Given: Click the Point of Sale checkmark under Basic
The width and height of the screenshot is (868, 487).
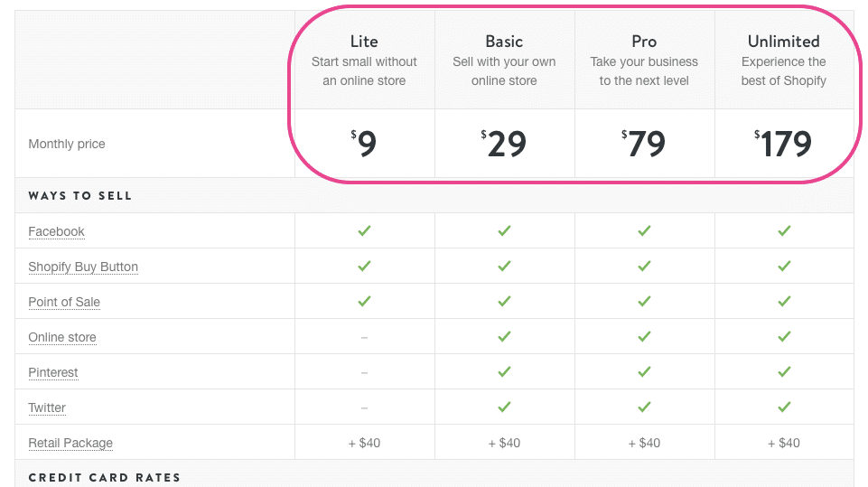Looking at the screenshot, I should (x=504, y=302).
